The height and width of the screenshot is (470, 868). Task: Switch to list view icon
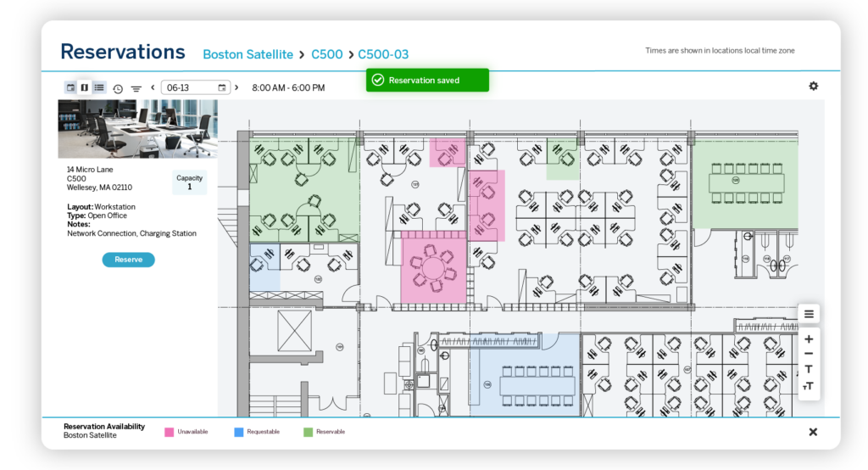(99, 87)
